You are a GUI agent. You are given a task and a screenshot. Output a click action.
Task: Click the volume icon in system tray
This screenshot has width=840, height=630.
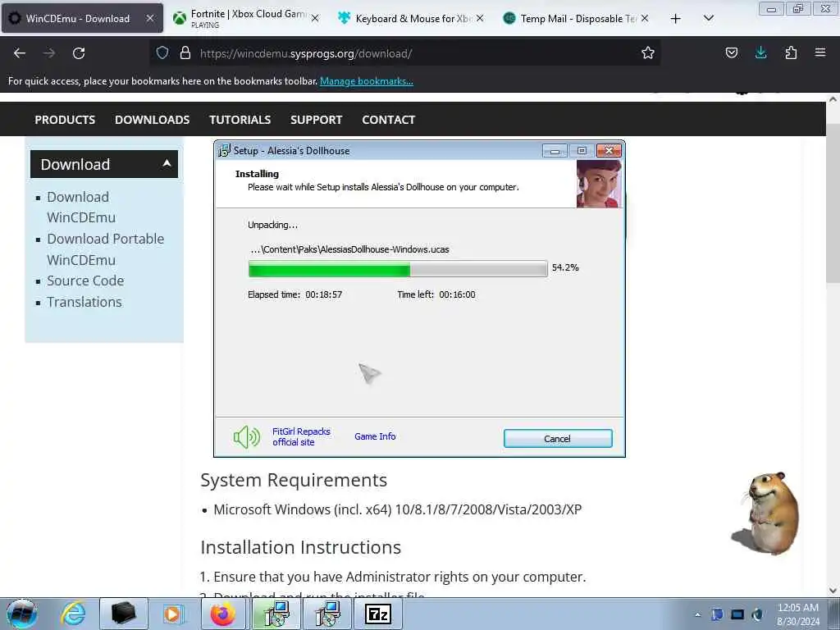coord(757,614)
